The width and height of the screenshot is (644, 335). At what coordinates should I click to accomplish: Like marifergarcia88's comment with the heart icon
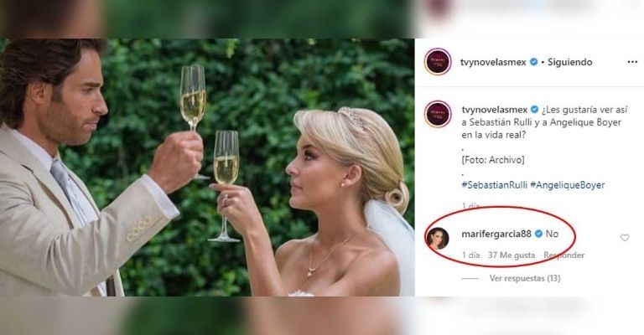(625, 238)
